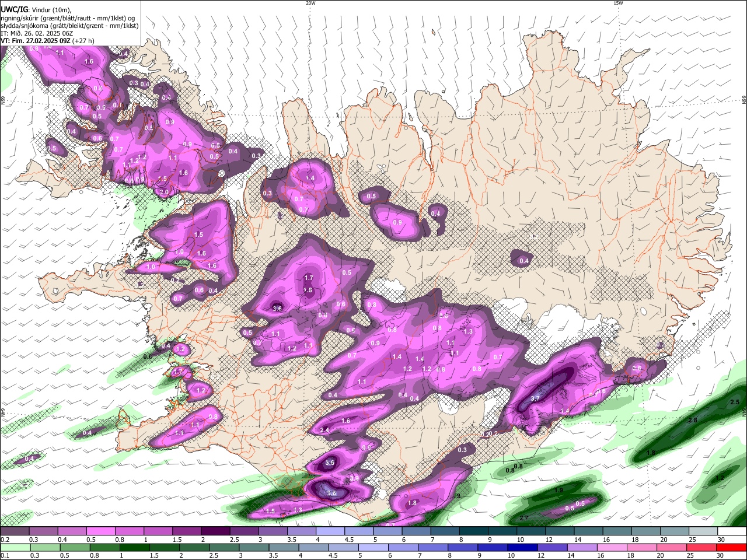The width and height of the screenshot is (747, 560).
Task: Pick the 0.2 swatch in the snow scale
Action: tap(15, 531)
